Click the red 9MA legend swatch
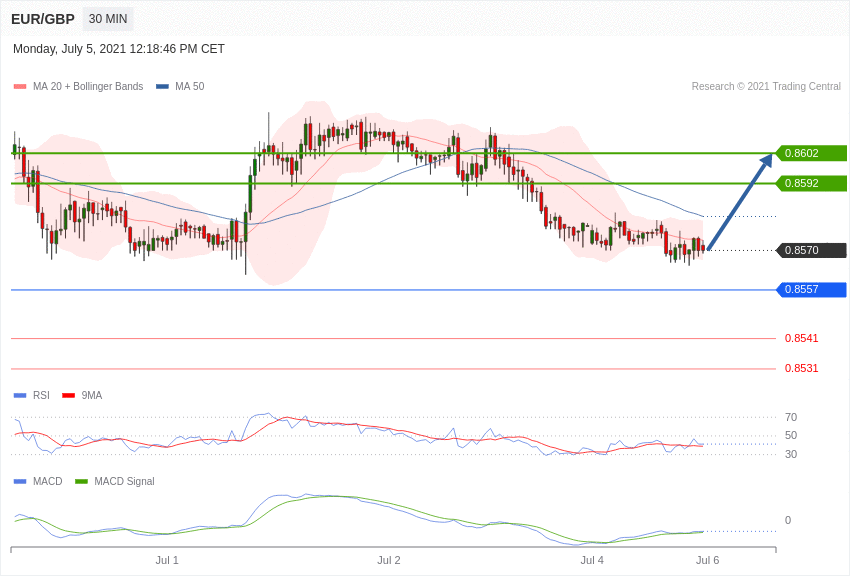Viewport: 850px width, 576px height. 68,396
